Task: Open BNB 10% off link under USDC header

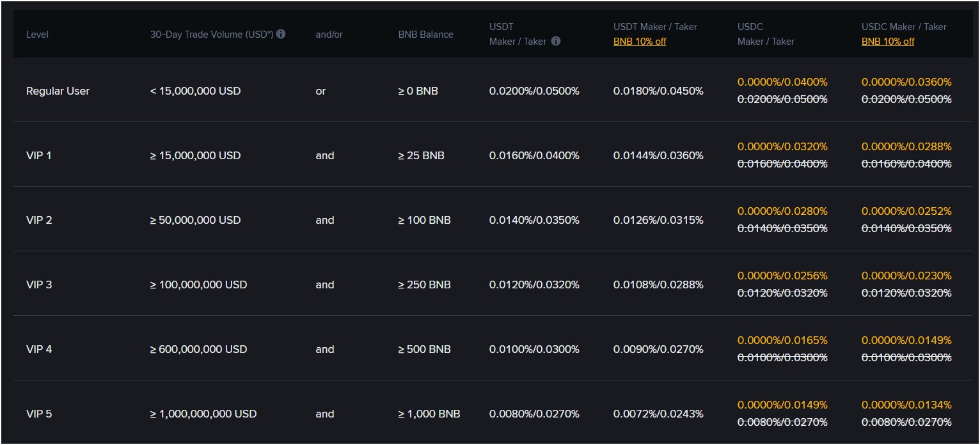Action: 888,42
